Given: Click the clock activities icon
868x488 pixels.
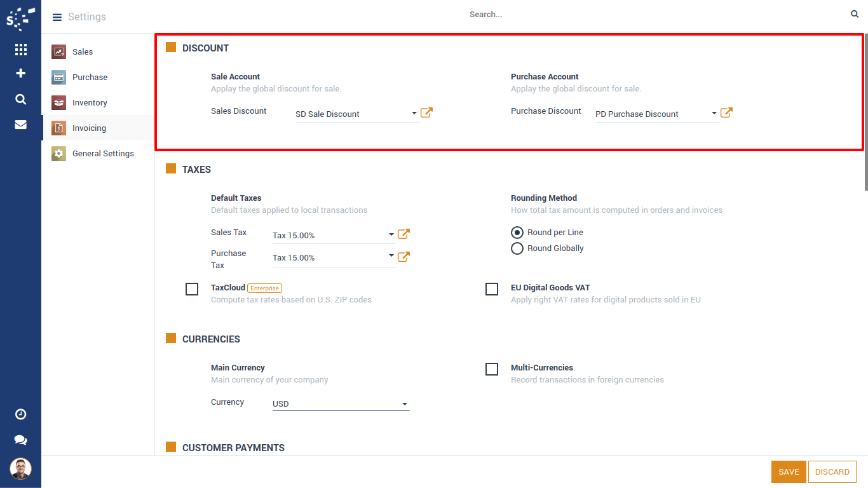Looking at the screenshot, I should tap(20, 414).
